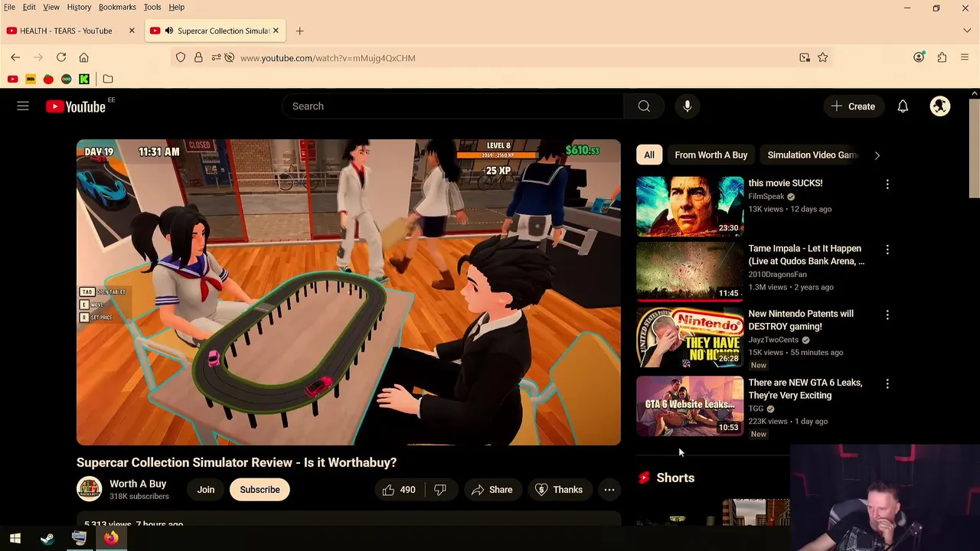980x551 pixels.
Task: List all tabs dropdown arrow
Action: 967,31
